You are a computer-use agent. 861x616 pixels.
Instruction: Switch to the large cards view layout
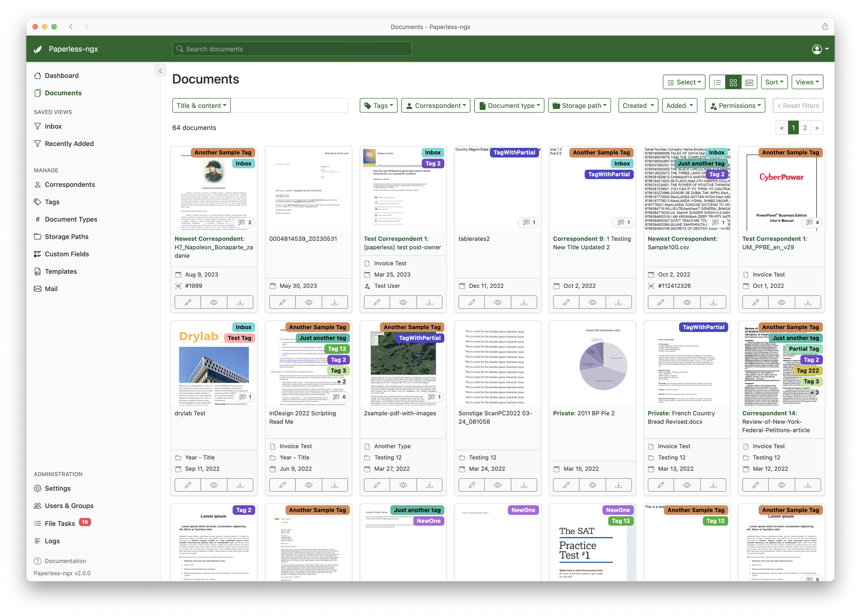click(x=750, y=82)
